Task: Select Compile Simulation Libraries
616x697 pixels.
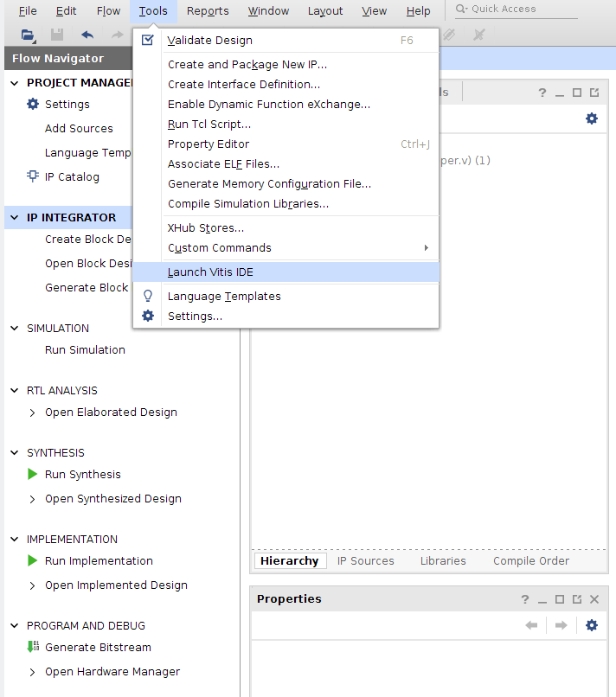Action: pos(286,203)
